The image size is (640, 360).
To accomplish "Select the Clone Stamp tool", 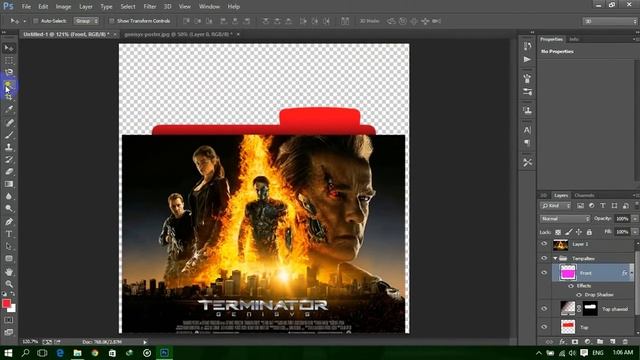I will pyautogui.click(x=9, y=147).
